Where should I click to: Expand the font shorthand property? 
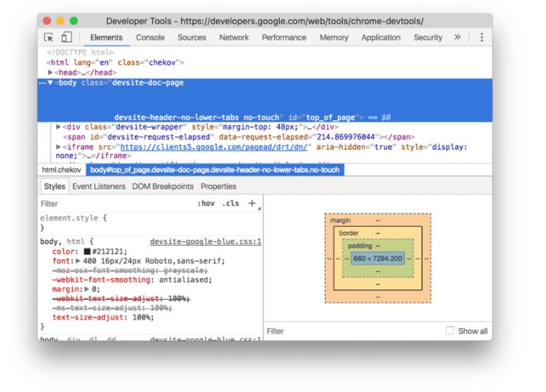[78, 261]
